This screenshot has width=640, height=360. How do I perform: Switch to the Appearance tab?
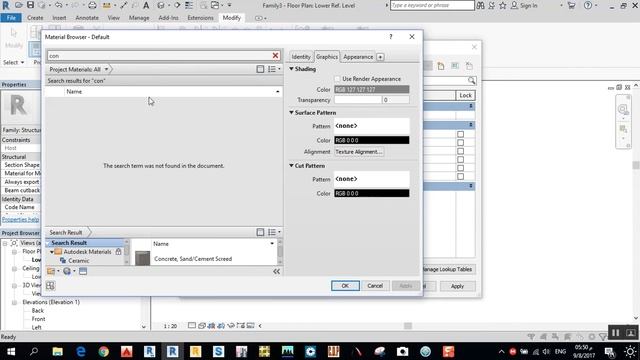(358, 57)
